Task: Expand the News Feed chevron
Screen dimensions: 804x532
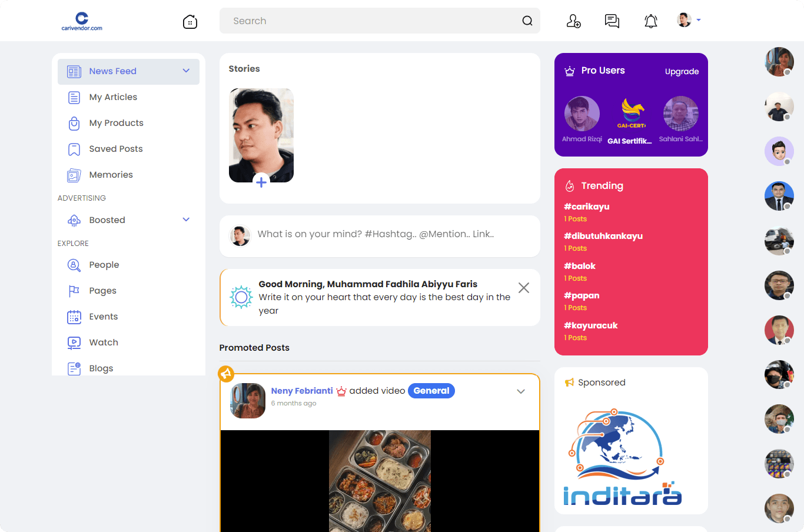Action: pyautogui.click(x=186, y=71)
